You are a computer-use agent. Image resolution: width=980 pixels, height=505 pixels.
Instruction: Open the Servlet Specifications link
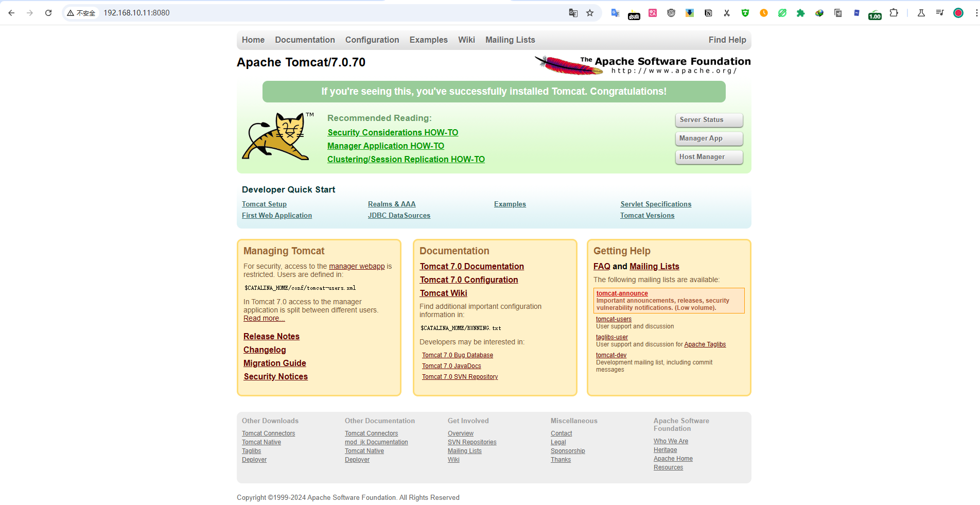(656, 204)
